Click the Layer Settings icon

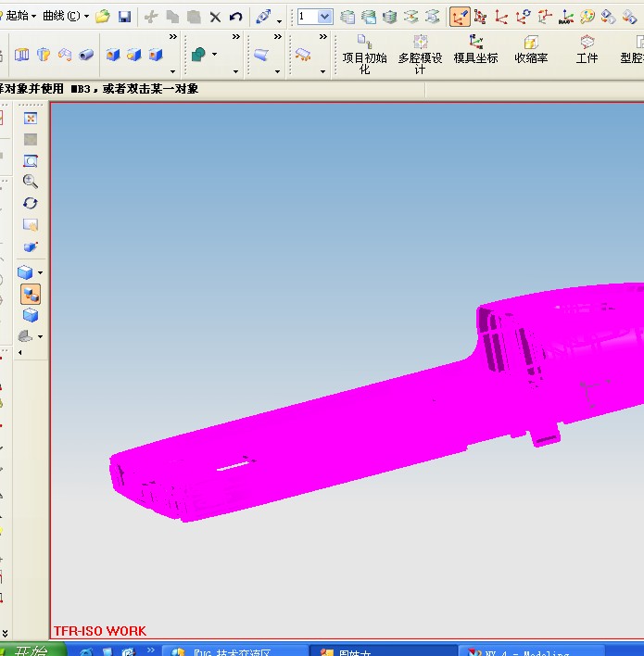point(347,17)
